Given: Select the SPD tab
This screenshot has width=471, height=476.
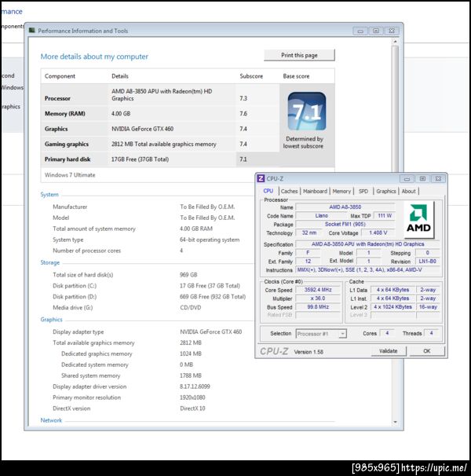Looking at the screenshot, I should coord(363,191).
